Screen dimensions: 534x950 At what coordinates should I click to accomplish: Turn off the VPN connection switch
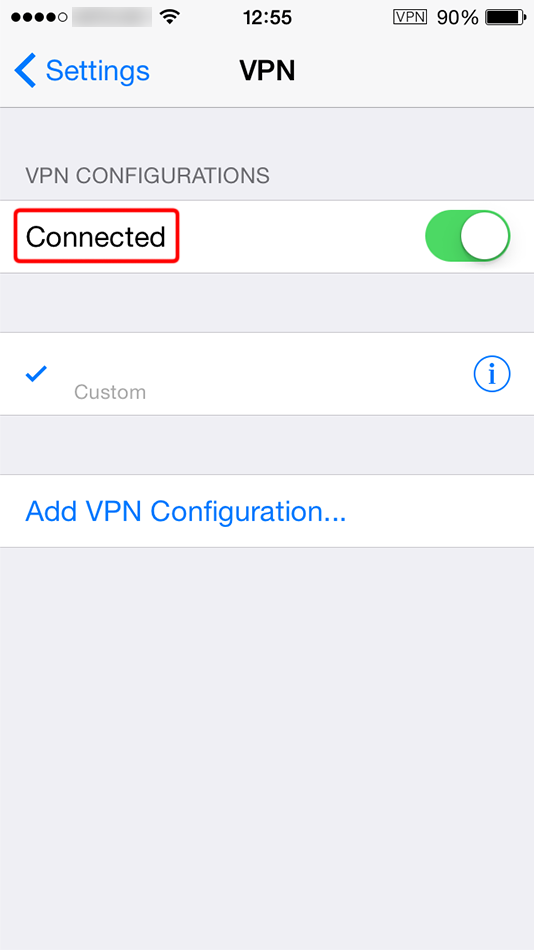coord(467,236)
